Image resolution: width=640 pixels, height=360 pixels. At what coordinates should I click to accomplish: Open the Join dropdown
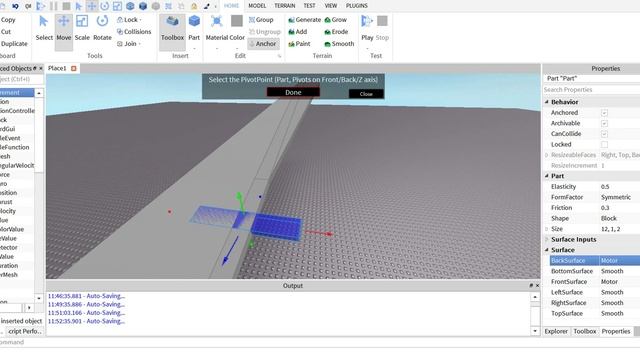coord(129,44)
